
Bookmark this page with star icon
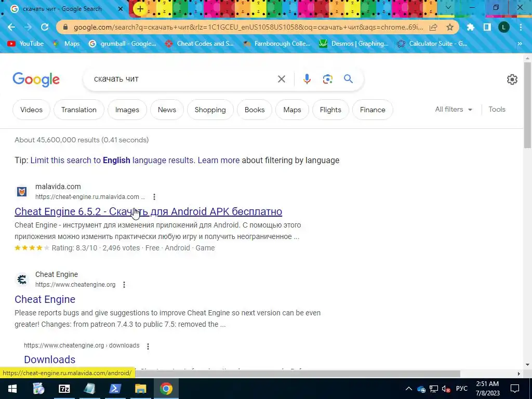point(450,27)
